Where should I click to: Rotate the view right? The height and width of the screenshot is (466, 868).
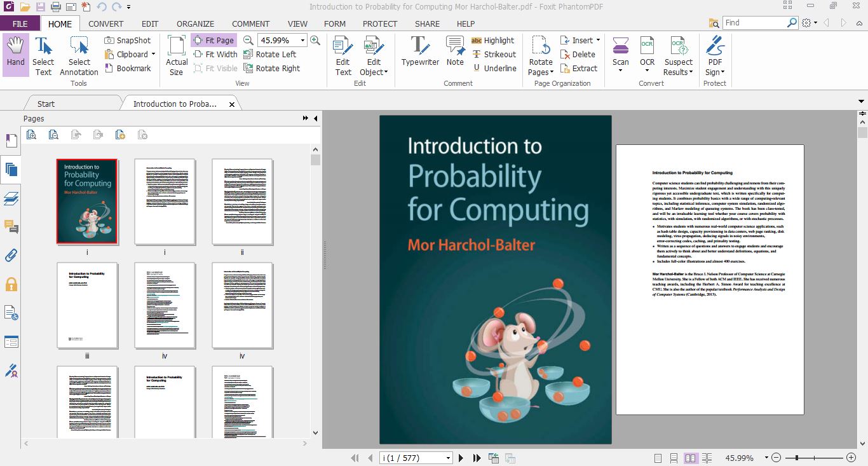(271, 68)
